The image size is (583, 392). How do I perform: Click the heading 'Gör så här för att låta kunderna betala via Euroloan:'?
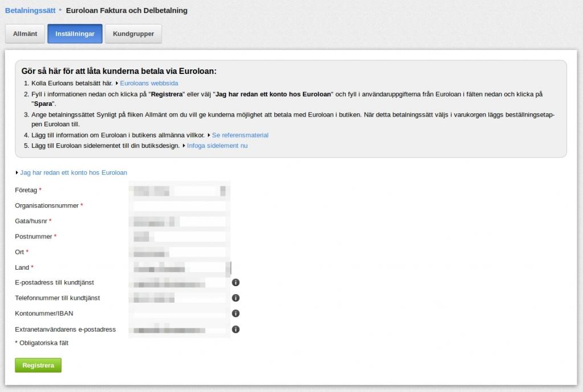pos(118,71)
